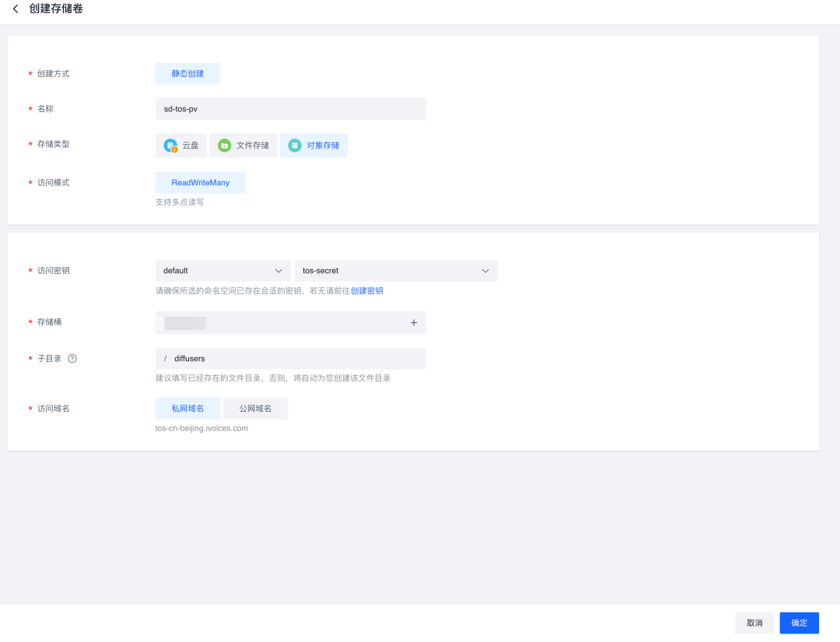Select the ReadWriteMany access mode

click(201, 183)
